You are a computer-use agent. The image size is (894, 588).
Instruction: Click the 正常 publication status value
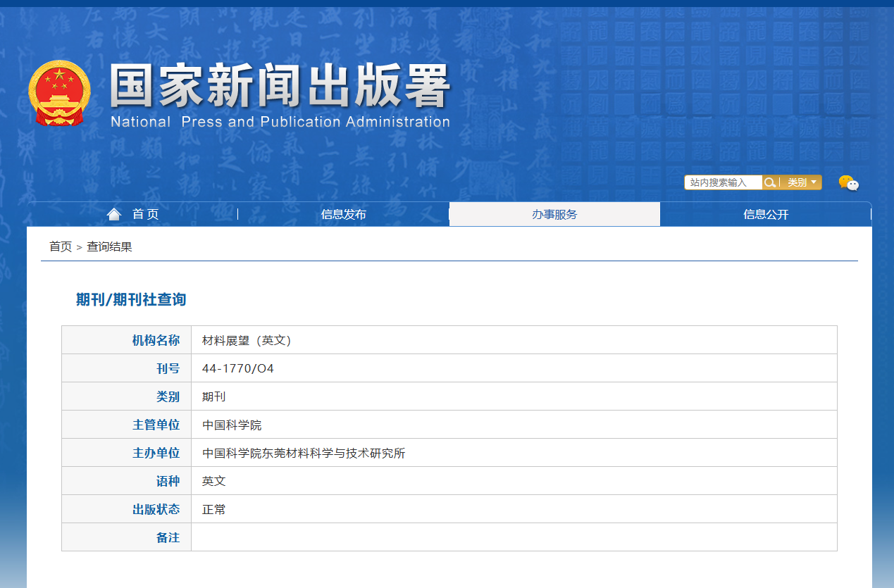[x=213, y=509]
